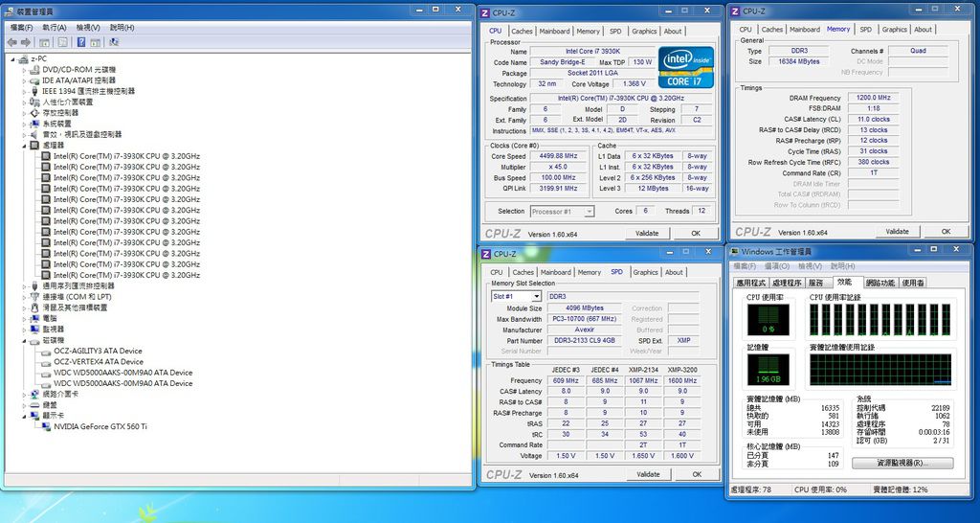
Task: Click the Core Voltage 1.368 V value
Action: coord(635,84)
